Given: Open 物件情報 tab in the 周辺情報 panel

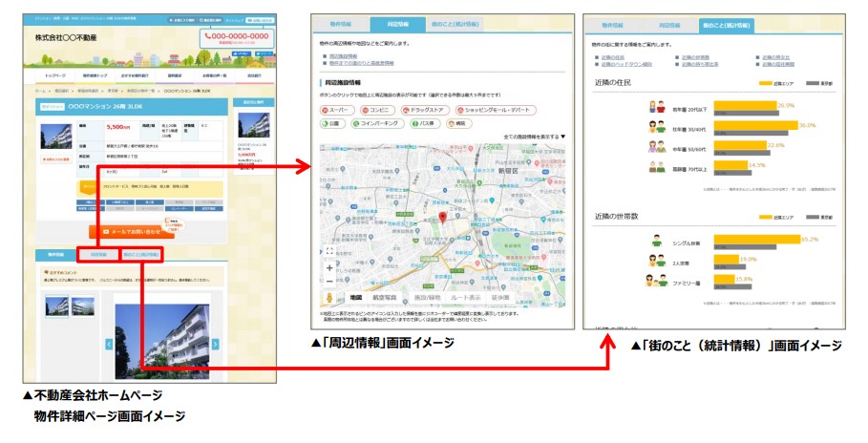Looking at the screenshot, I should tap(341, 25).
